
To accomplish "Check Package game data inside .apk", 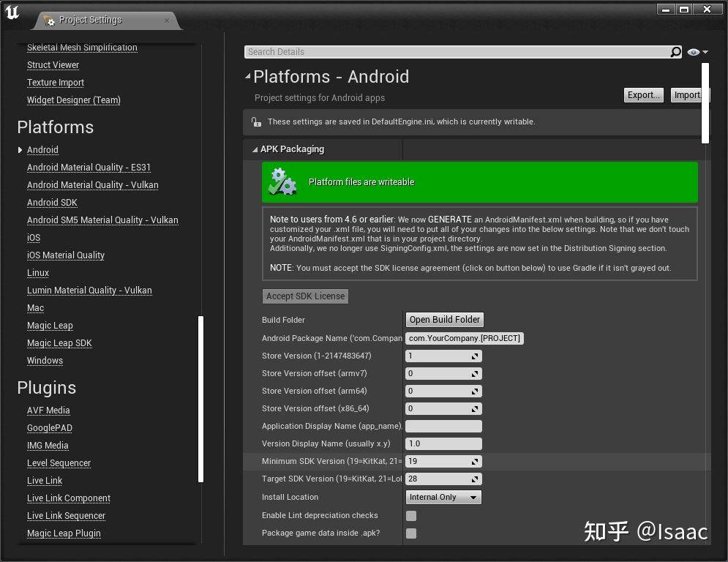I will (411, 533).
